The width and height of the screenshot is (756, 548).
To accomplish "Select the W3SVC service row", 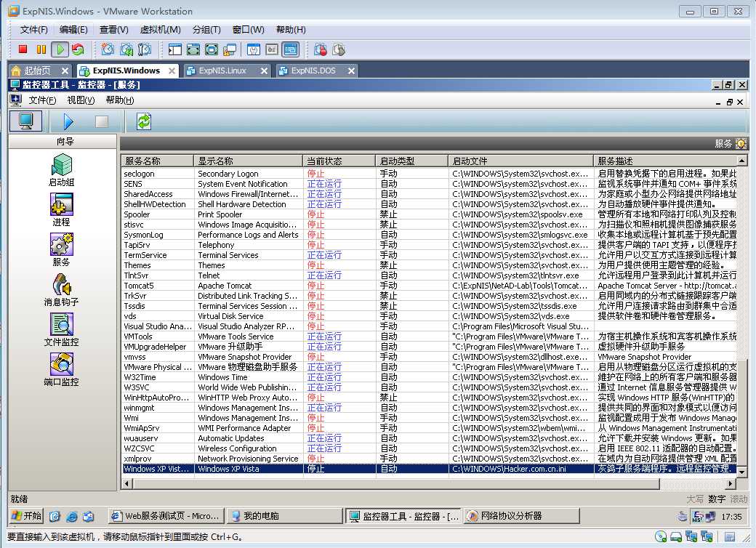I will 429,387.
